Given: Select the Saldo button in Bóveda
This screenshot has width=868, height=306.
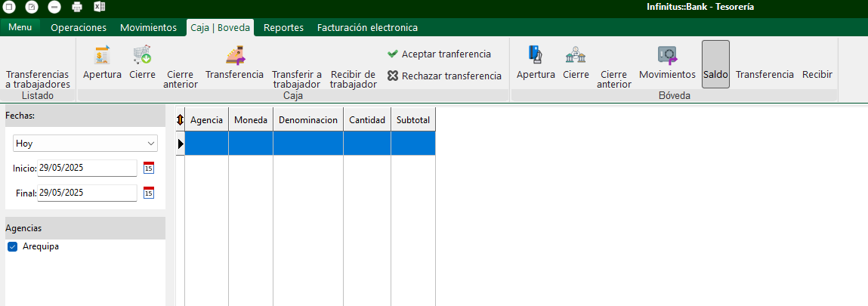Looking at the screenshot, I should click(715, 75).
